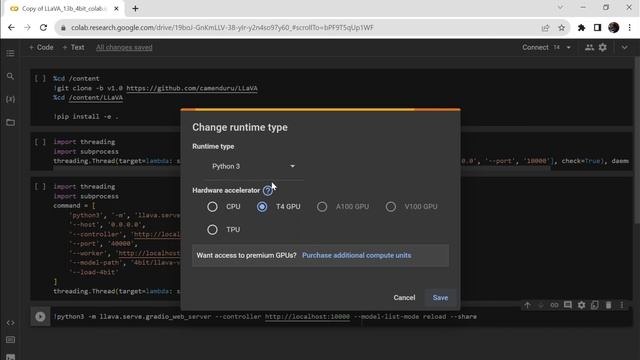Select the TPU radio button
Screen dimensions: 640x360
click(x=212, y=229)
